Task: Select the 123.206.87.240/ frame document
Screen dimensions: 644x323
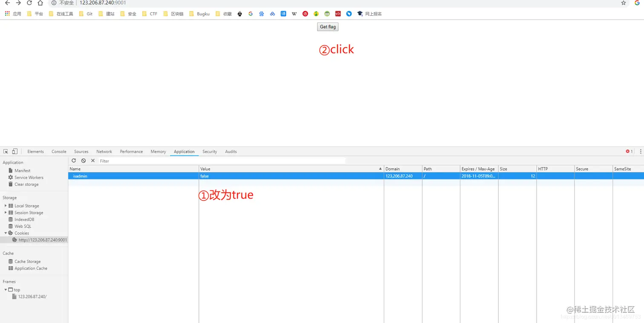Action: click(x=32, y=297)
